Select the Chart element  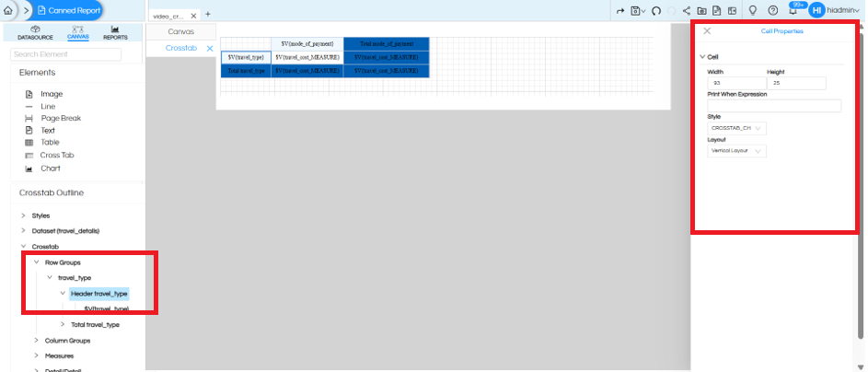tap(43, 169)
